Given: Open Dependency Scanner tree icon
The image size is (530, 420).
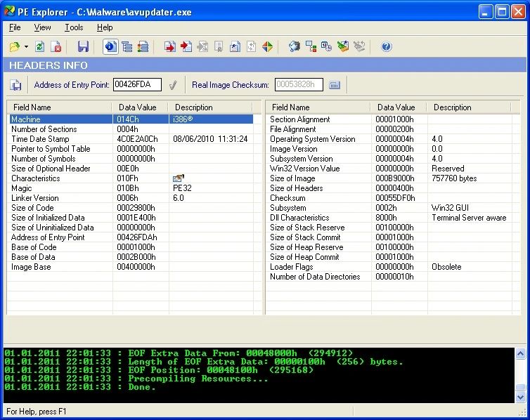Looking at the screenshot, I should coord(311,46).
